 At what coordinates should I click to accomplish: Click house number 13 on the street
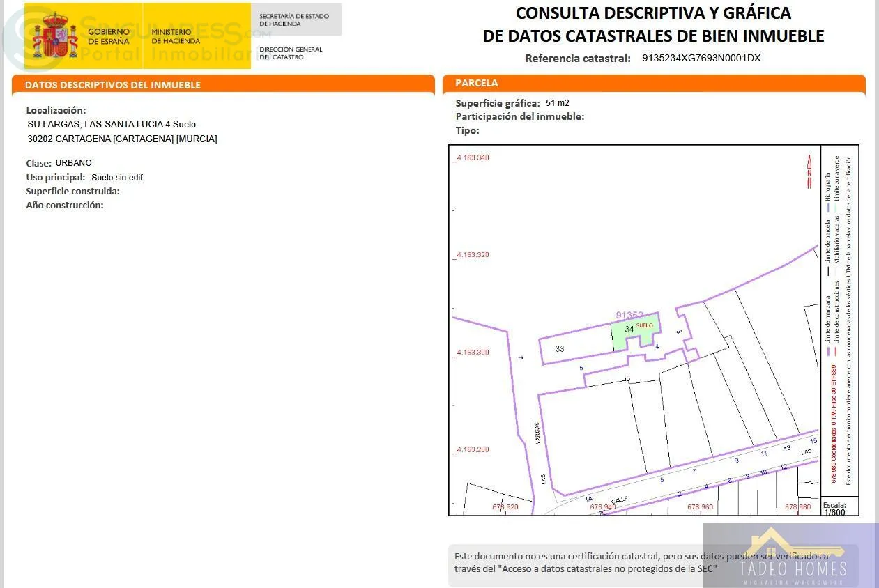787,448
